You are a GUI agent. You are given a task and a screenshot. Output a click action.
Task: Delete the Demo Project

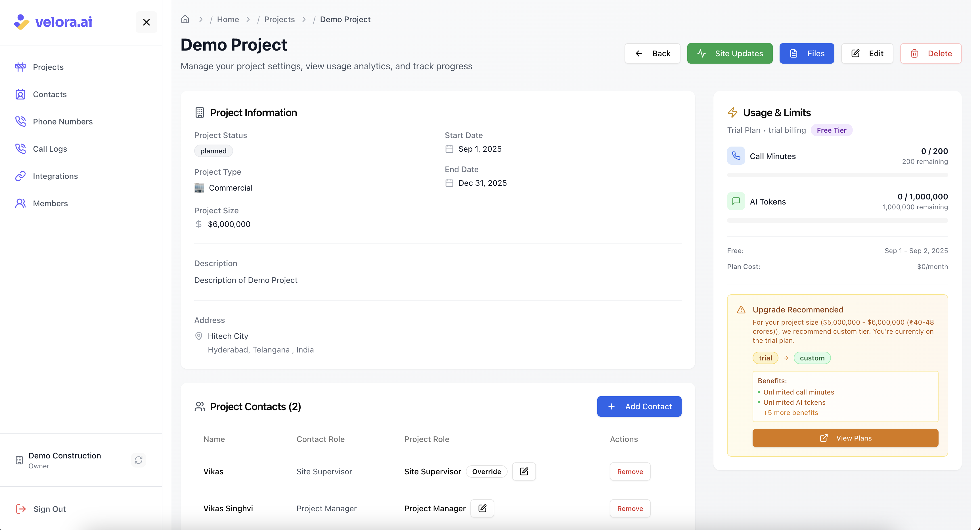click(931, 53)
